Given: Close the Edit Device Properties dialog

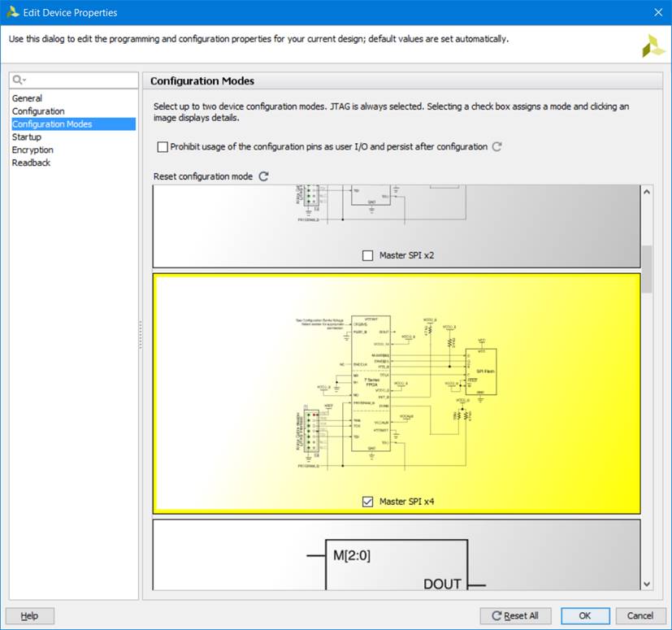Looking at the screenshot, I should click(x=658, y=12).
